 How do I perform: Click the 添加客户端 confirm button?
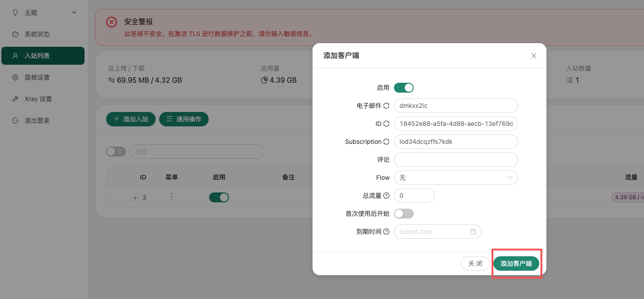point(516,263)
